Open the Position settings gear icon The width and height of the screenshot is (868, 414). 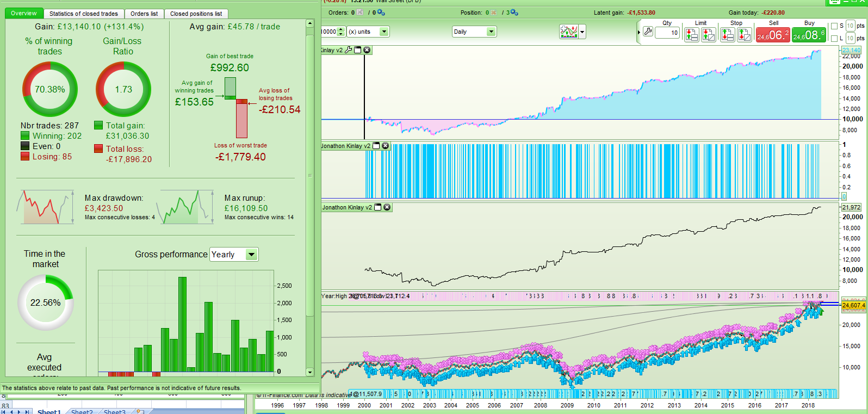pyautogui.click(x=514, y=13)
